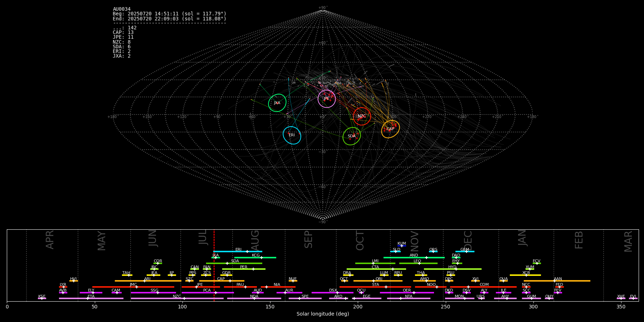Click the JXA radiant circle on the sky map

277,103
